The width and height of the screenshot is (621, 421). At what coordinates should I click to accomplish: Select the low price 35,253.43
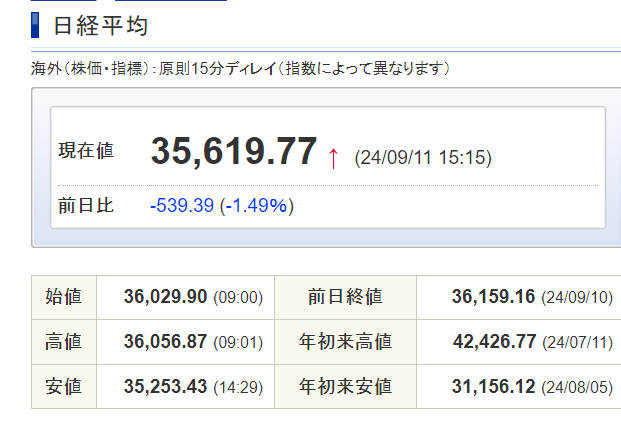[x=166, y=386]
